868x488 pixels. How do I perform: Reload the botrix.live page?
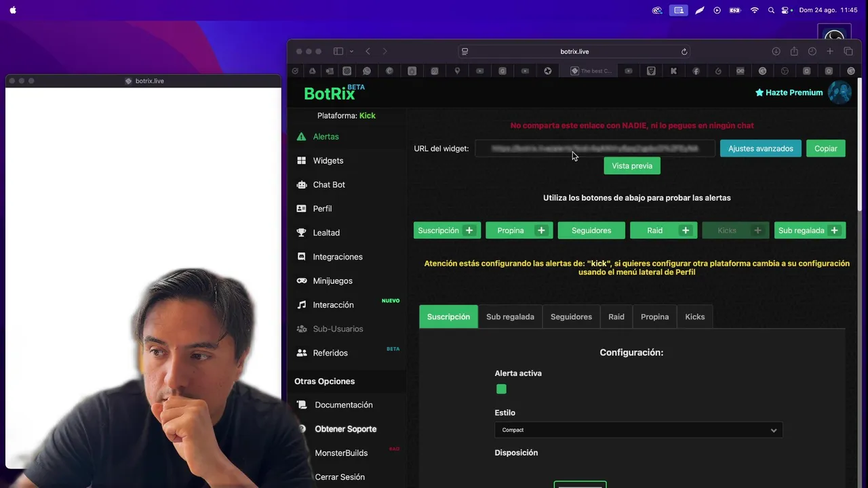click(684, 52)
